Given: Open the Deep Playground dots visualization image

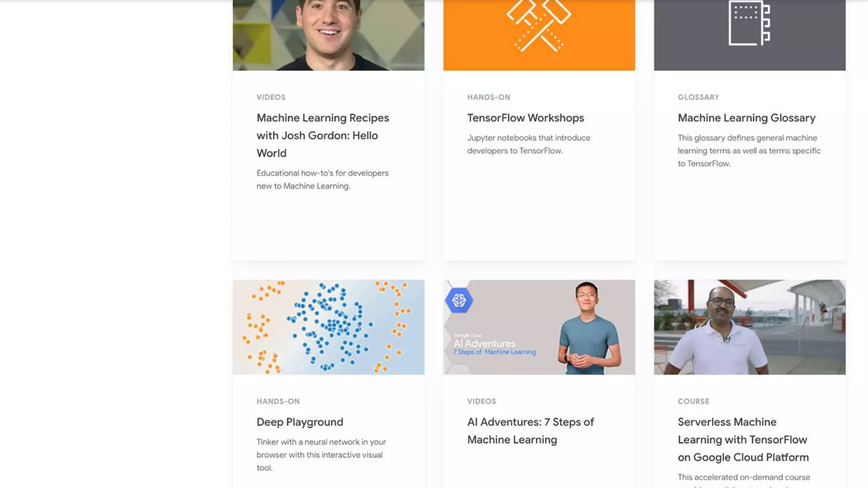Looking at the screenshot, I should coord(328,327).
